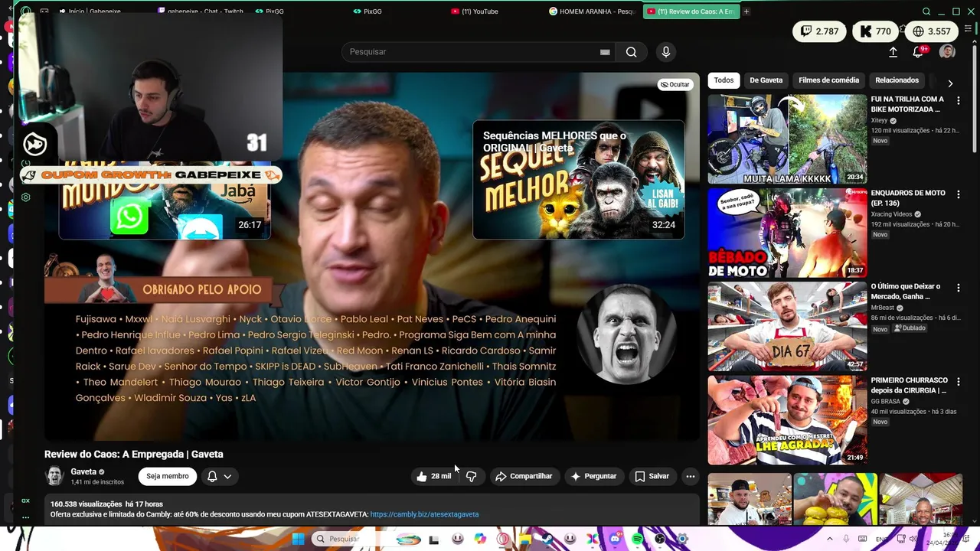The width and height of the screenshot is (980, 551).
Task: Open options for O Último que Deixar video
Action: click(x=958, y=287)
